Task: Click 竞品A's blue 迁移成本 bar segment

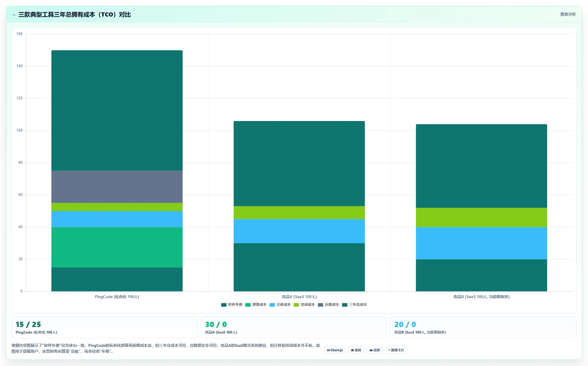Action: [x=299, y=231]
